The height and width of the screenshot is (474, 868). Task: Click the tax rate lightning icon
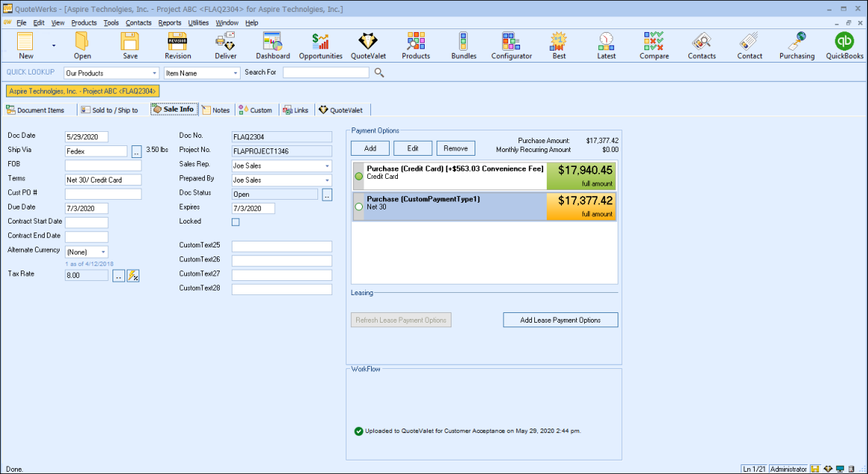pos(133,276)
